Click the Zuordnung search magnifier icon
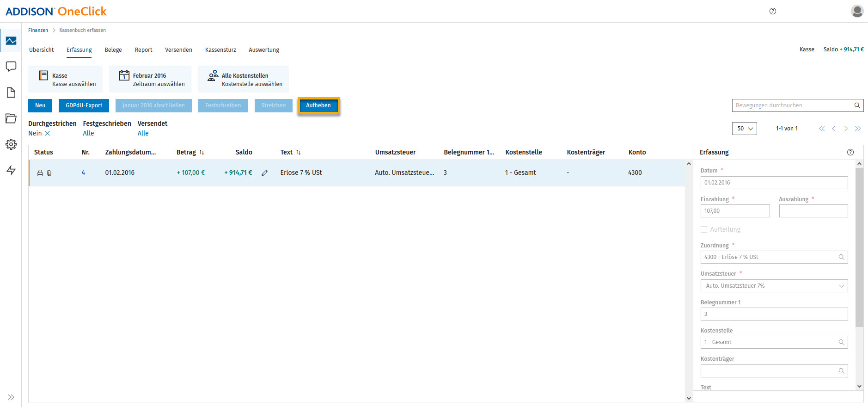868x407 pixels. [x=842, y=257]
